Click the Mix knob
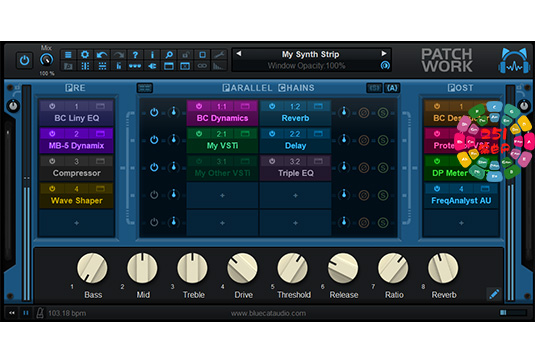 pyautogui.click(x=47, y=60)
